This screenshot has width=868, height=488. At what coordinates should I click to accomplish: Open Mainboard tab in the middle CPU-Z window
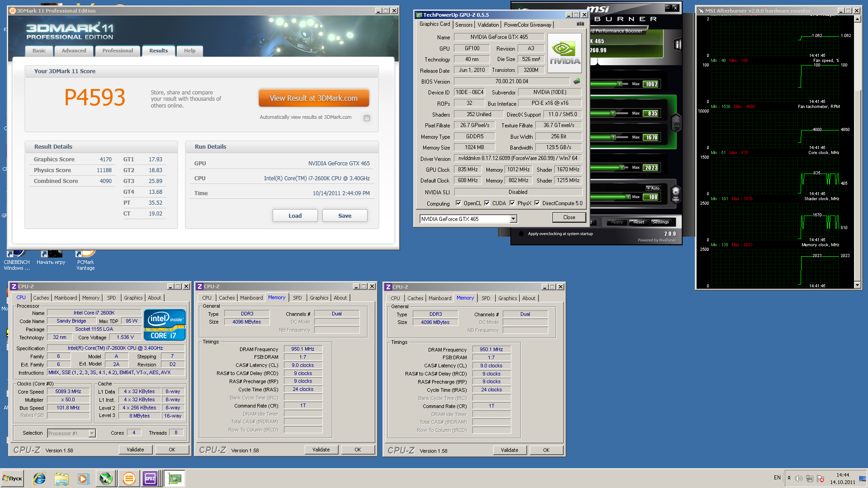(x=251, y=298)
